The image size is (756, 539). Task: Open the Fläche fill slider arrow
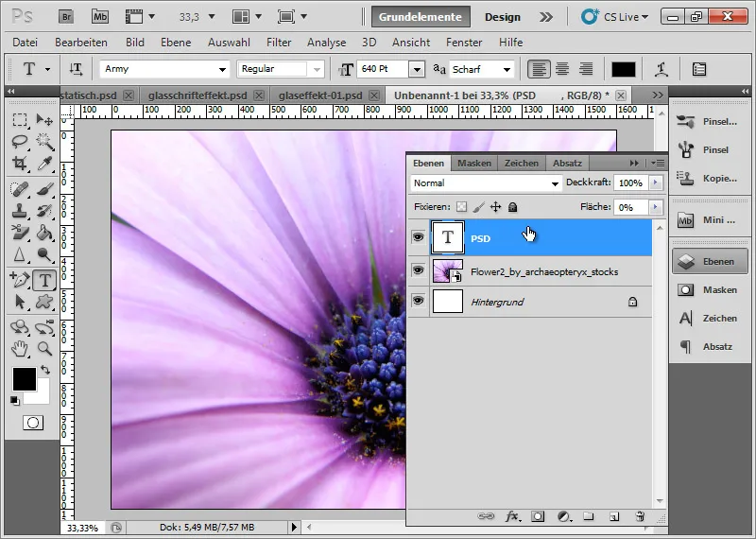tap(655, 207)
